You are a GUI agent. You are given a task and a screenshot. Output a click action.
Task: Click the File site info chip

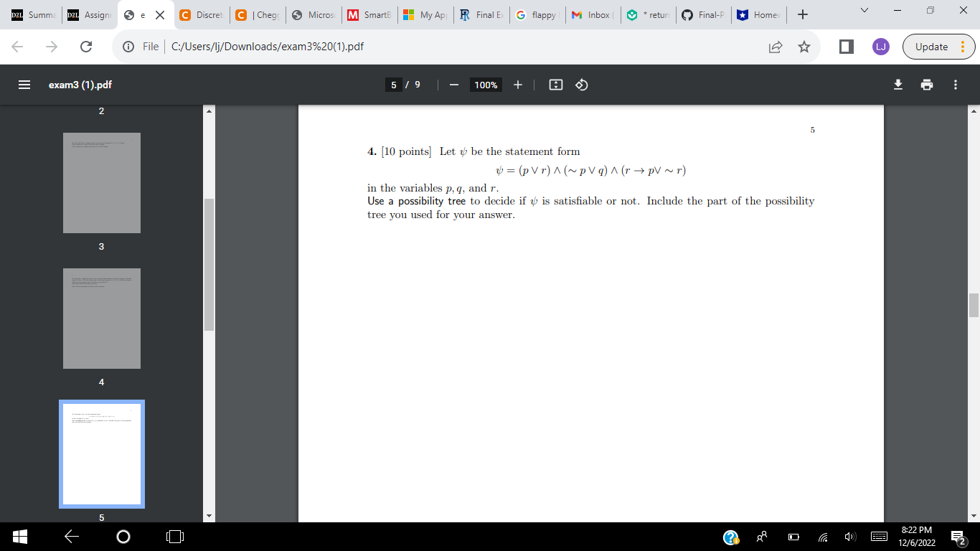[x=142, y=47]
